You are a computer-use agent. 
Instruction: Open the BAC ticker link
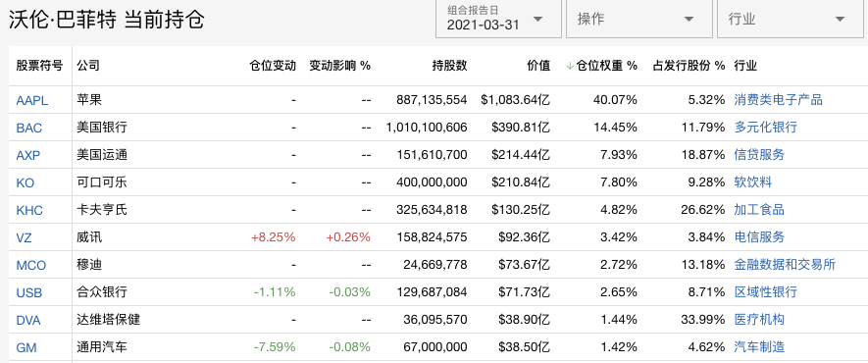29,128
